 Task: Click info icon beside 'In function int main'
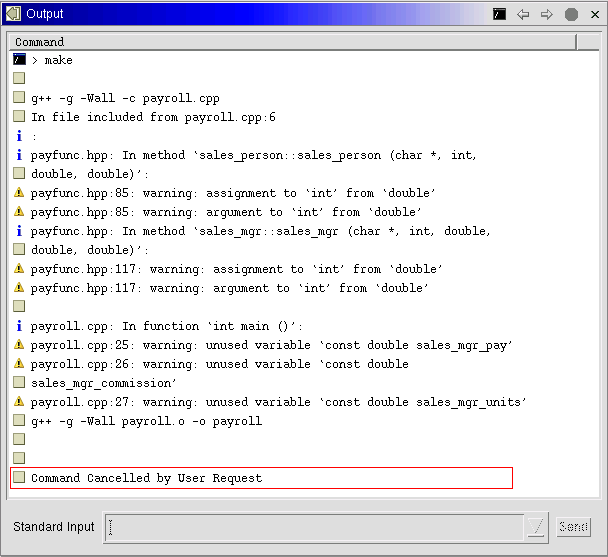(19, 326)
